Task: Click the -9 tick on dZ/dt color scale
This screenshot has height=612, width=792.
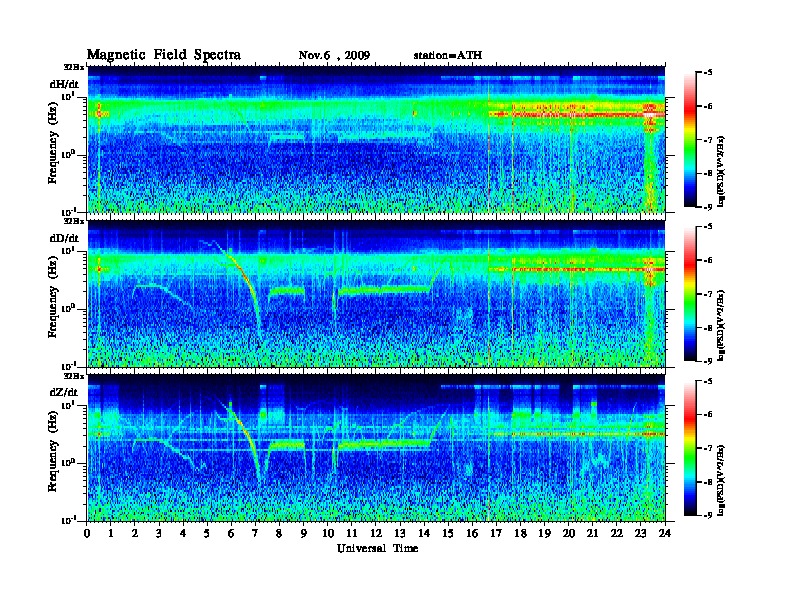Action: point(708,515)
